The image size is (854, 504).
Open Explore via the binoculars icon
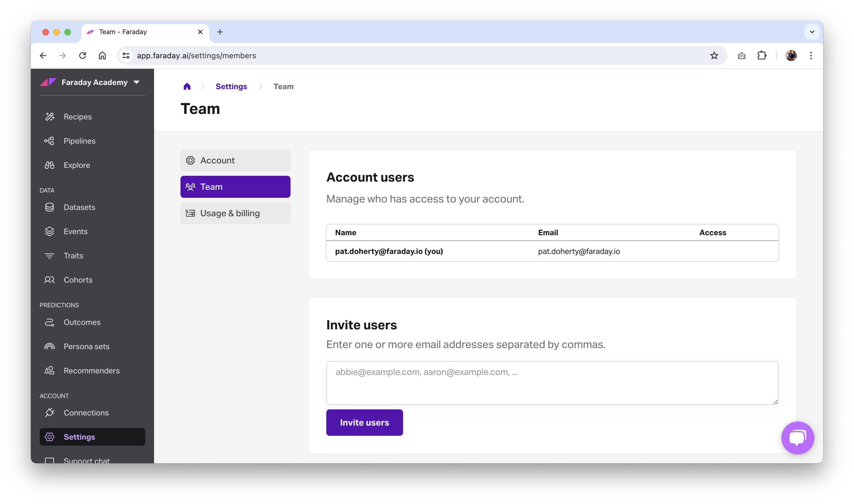click(x=50, y=165)
